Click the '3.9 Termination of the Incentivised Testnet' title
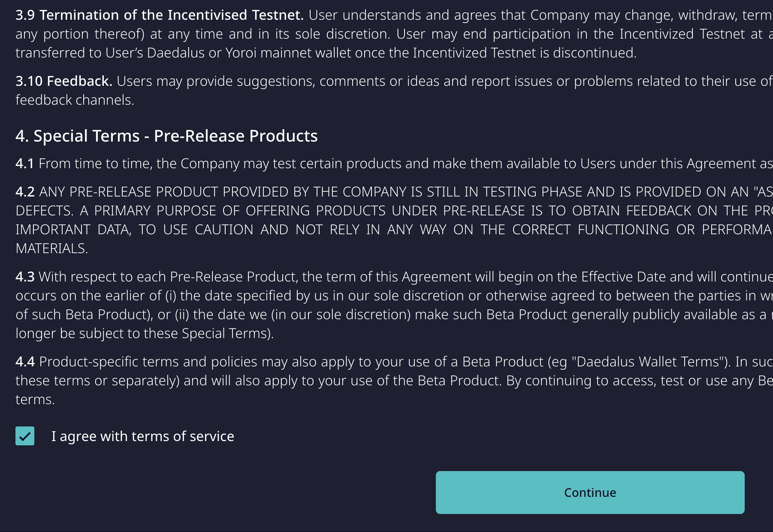The height and width of the screenshot is (532, 773). (160, 15)
